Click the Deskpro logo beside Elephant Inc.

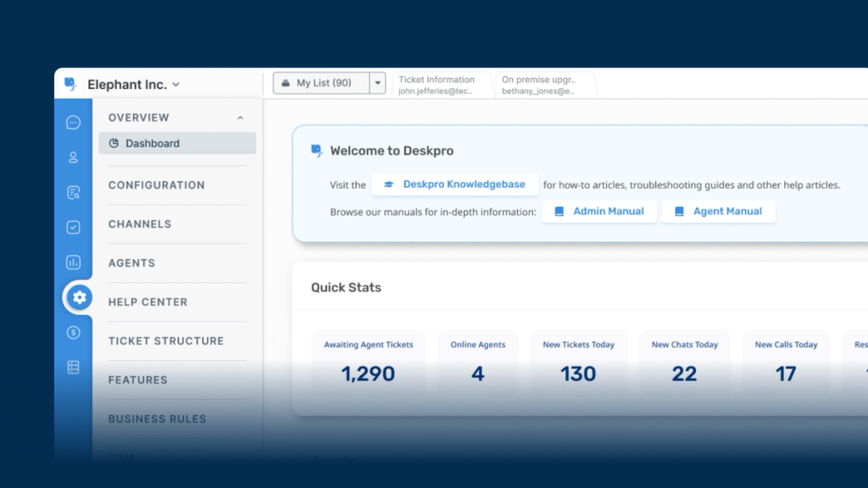tap(70, 84)
